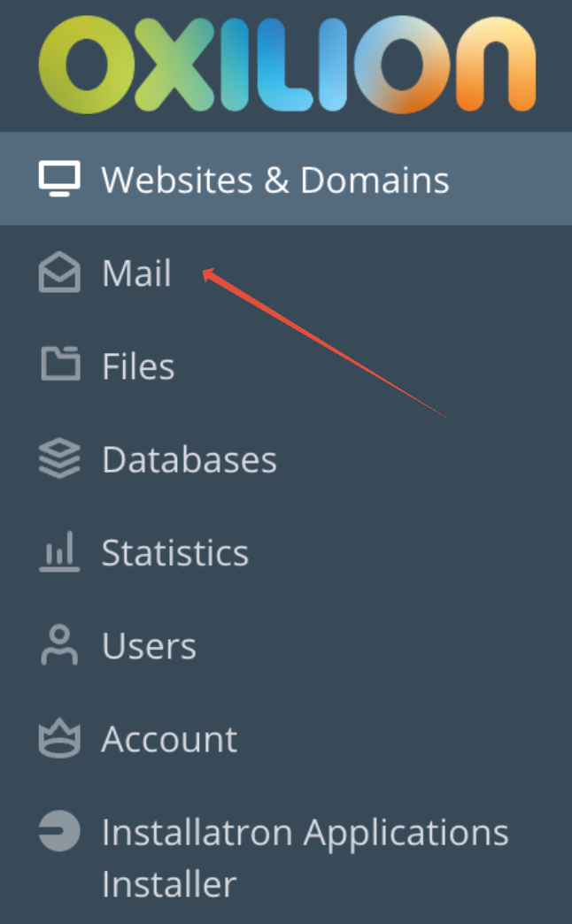
Task: Click the Installatron Applications text line
Action: (x=305, y=834)
